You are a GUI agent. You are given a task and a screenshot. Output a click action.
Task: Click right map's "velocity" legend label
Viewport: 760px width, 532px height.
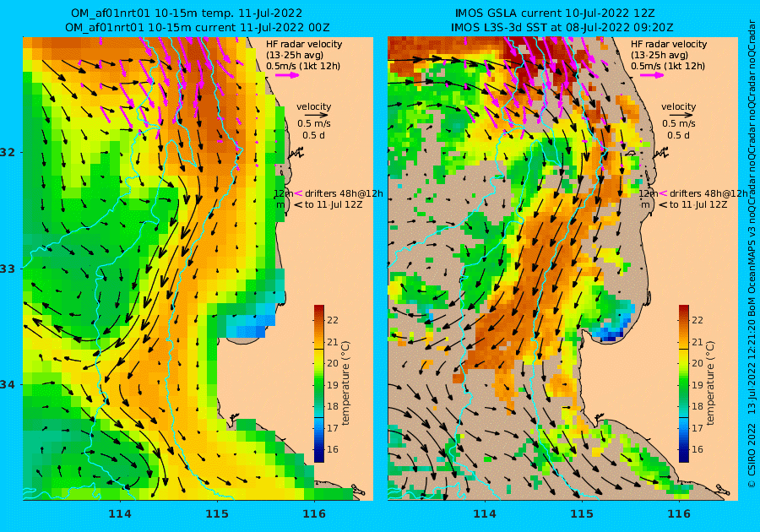678,106
